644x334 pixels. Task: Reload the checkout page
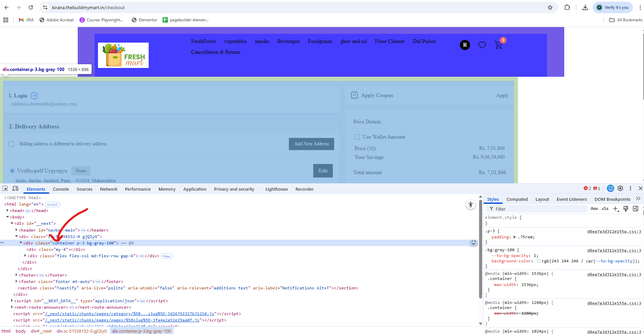[31, 7]
